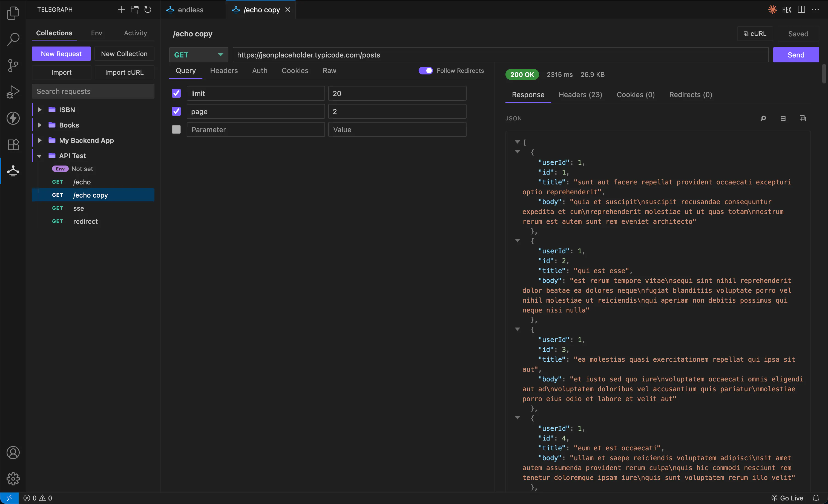Open the notifications bell

816,498
